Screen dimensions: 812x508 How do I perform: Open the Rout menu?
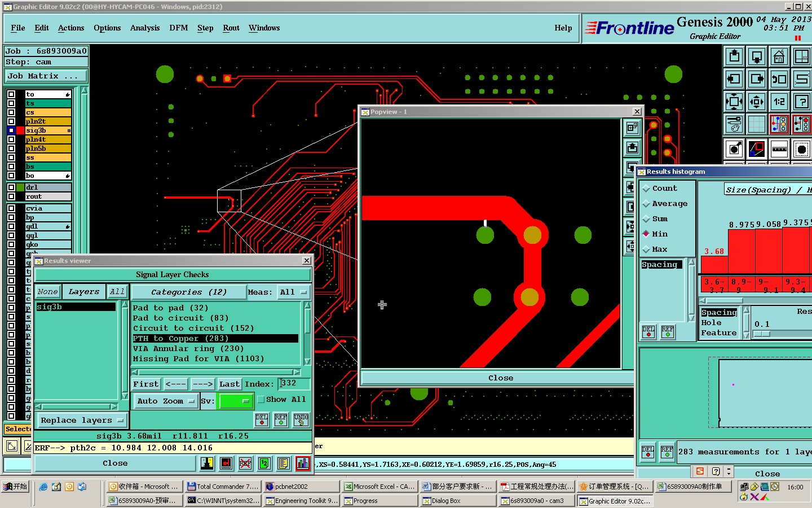[x=231, y=28]
